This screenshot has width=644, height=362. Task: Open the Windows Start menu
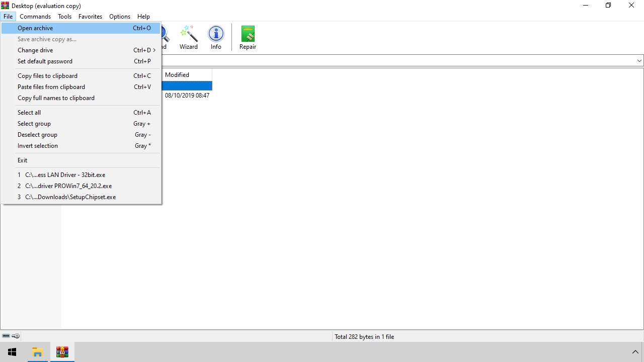point(12,352)
